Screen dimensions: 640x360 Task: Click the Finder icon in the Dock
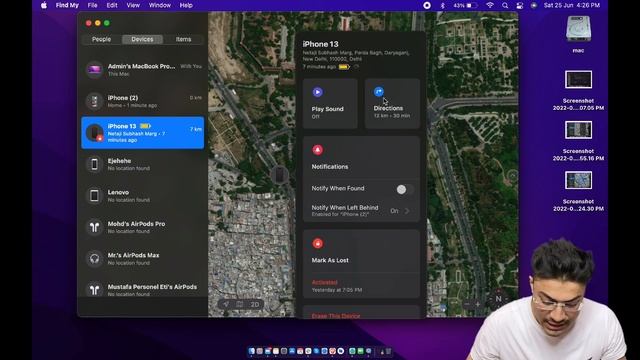click(x=251, y=351)
